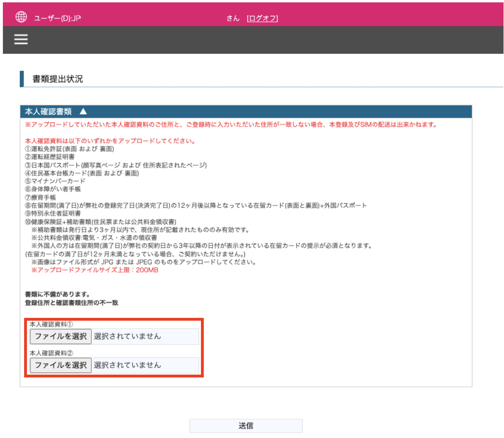This screenshot has width=504, height=438.
Task: Click the 公共料金領収書 utilities note
Action: pos(94,238)
